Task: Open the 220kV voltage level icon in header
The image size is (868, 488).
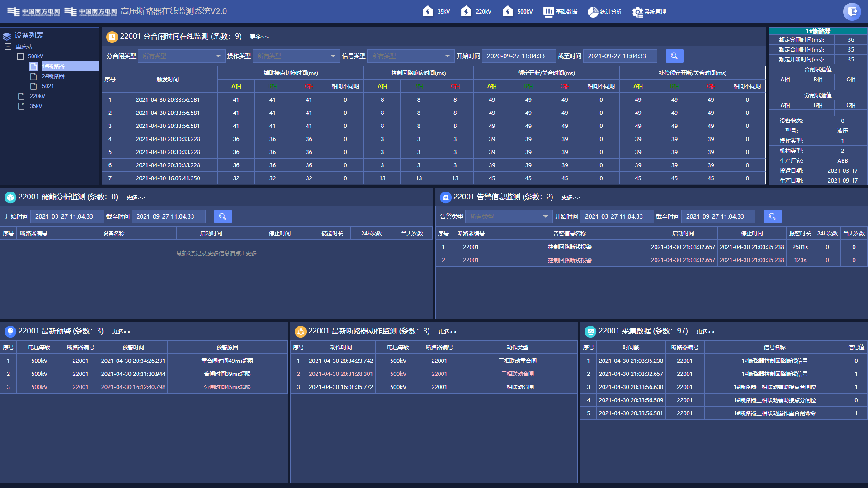Action: click(466, 11)
